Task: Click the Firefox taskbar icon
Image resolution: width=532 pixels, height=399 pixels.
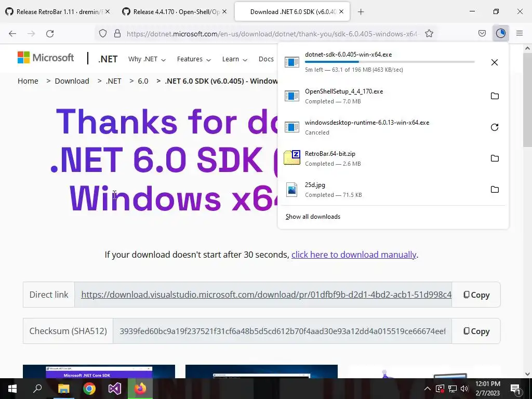Action: (140, 389)
